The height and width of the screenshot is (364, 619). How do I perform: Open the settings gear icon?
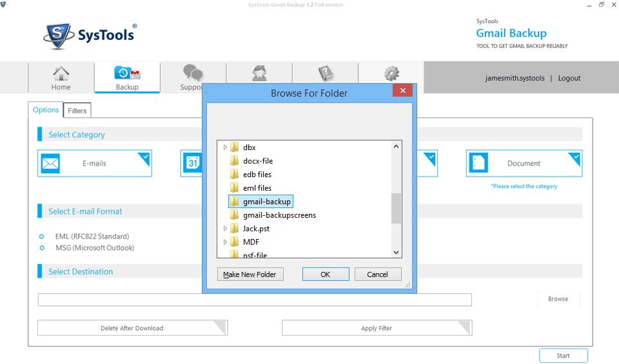(391, 73)
